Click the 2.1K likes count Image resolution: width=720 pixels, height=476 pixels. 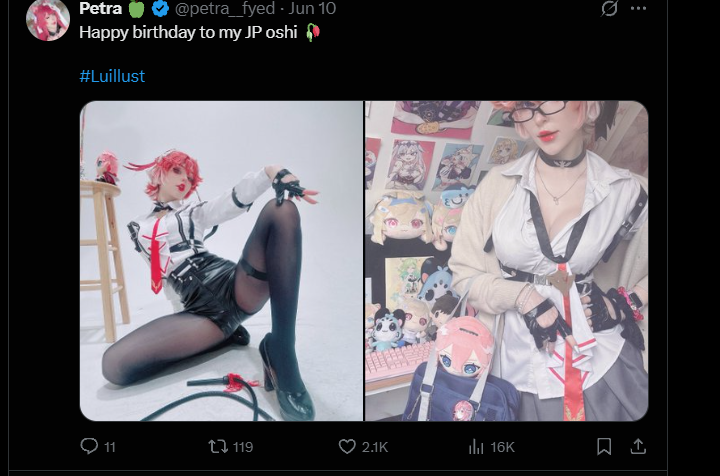tap(375, 447)
